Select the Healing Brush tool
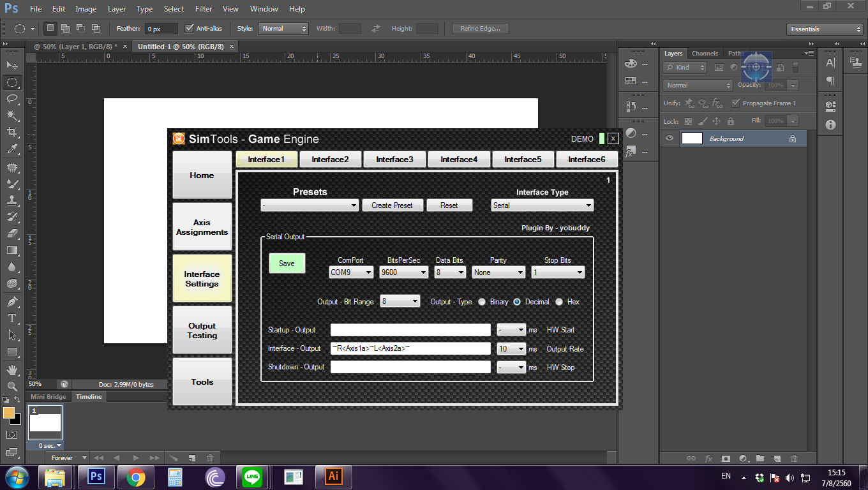868x490 pixels. [12, 167]
